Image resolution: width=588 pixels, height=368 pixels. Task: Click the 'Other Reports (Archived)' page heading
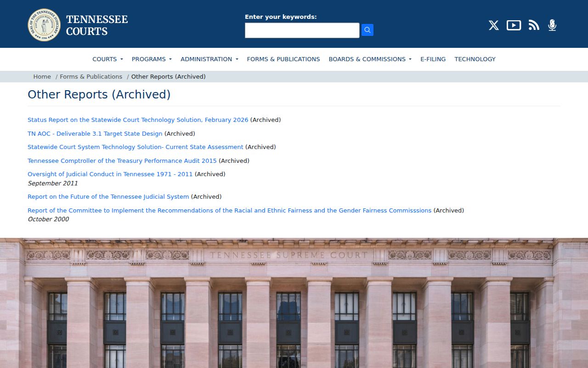pos(99,94)
